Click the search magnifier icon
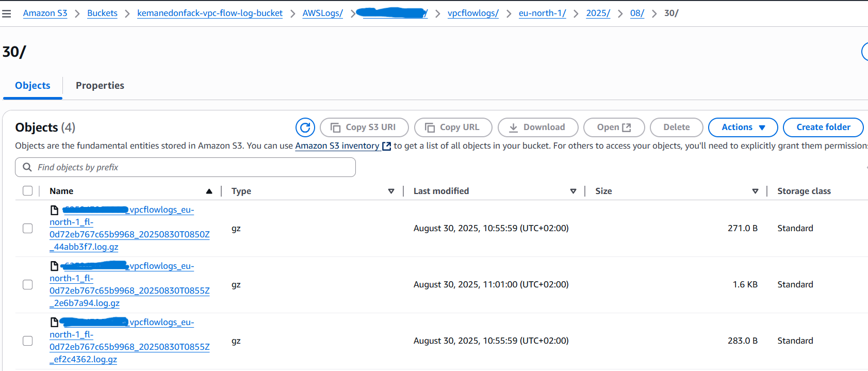Screen dimensions: 868x371 (27, 167)
